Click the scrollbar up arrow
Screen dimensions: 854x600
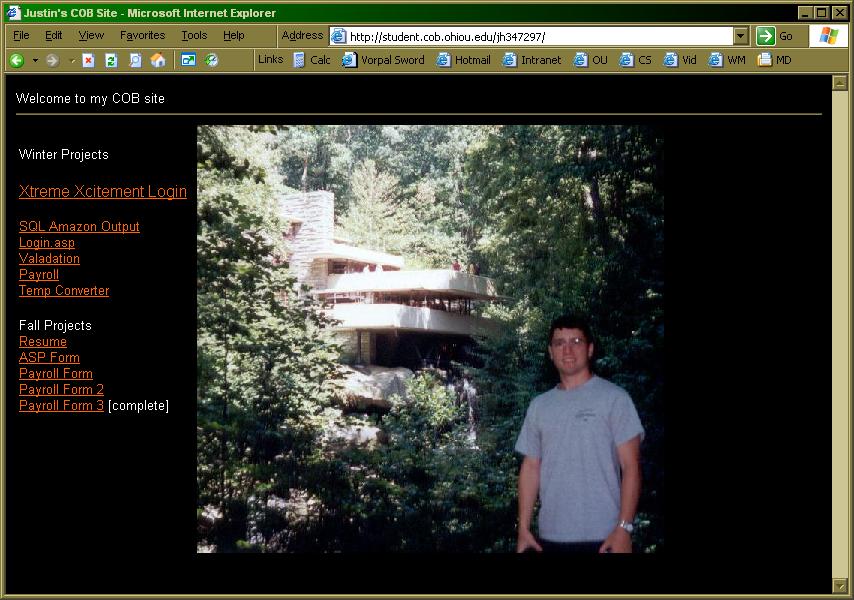pos(839,83)
